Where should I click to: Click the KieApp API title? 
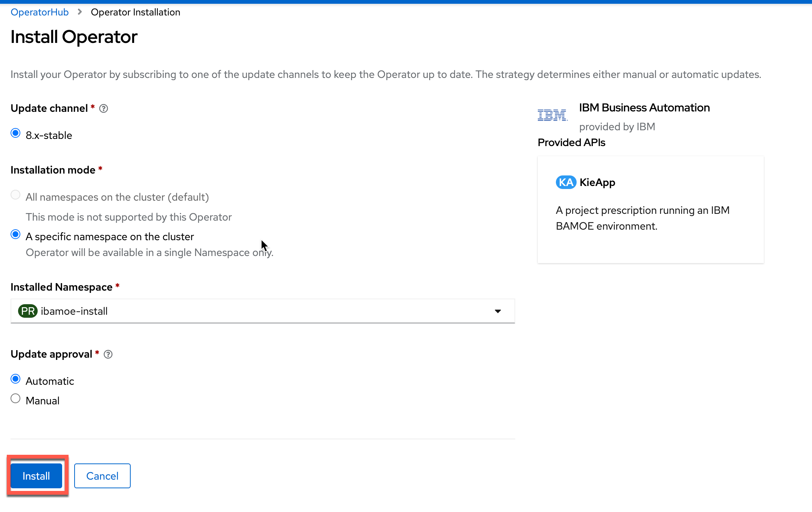tap(597, 183)
